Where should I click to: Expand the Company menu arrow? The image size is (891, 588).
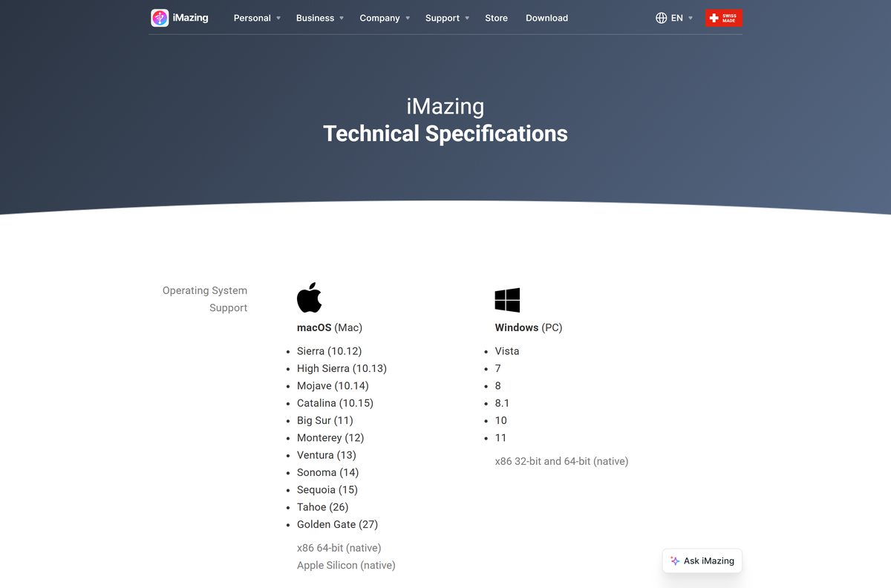click(x=408, y=19)
